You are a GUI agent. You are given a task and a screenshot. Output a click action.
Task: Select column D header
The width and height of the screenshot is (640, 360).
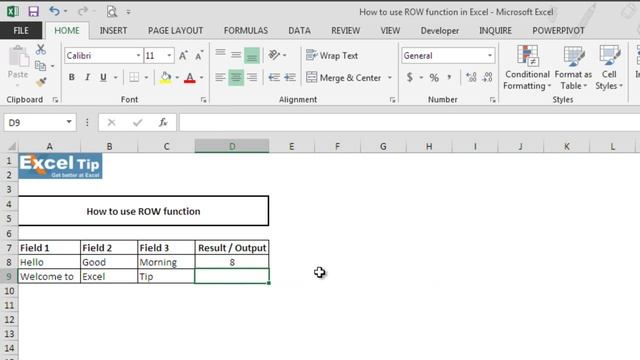point(232,146)
